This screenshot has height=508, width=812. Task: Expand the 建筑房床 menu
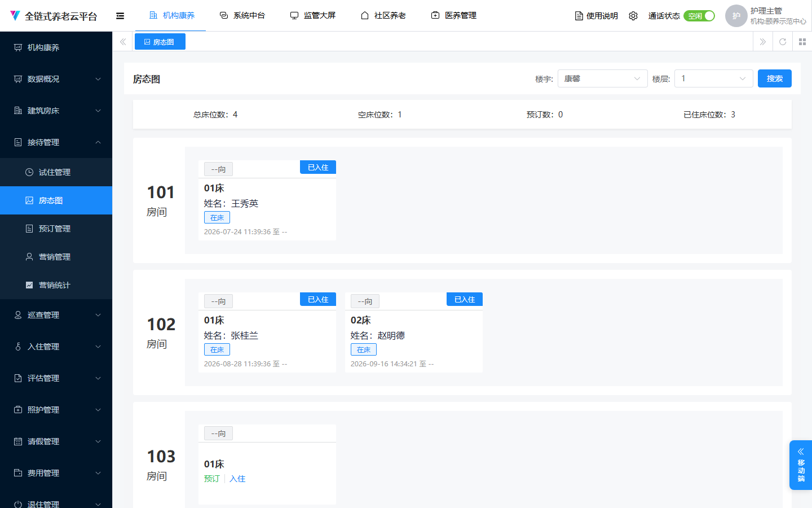coord(56,111)
